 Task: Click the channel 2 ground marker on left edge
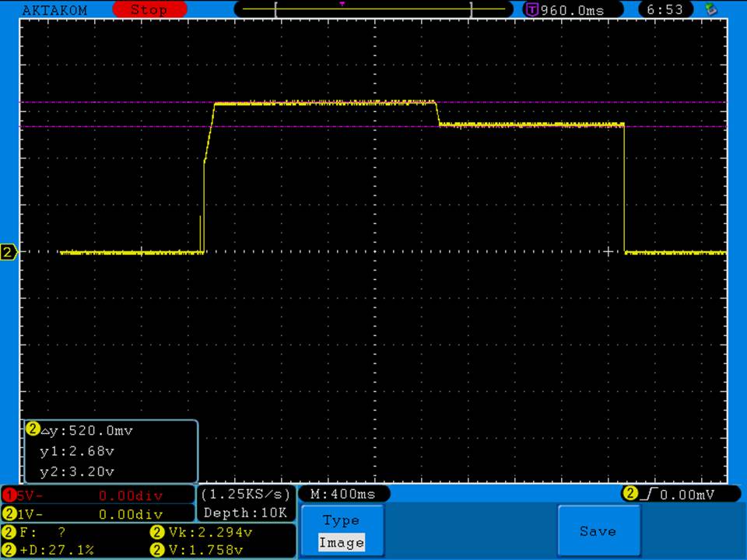click(9, 252)
